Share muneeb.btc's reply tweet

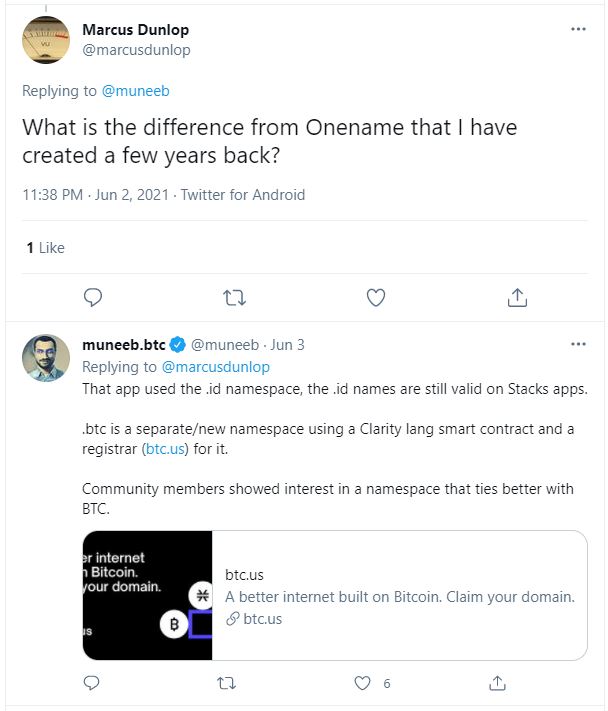(x=497, y=684)
